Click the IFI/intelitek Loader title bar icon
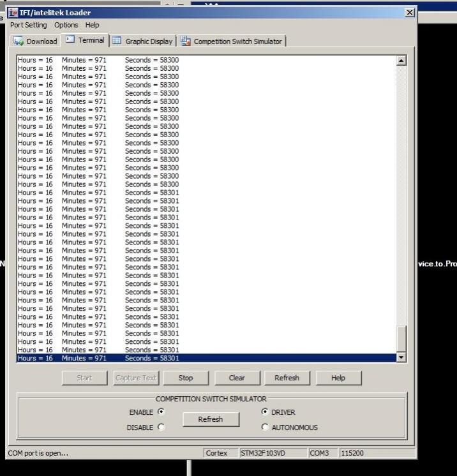Screen dimensions: 457x476 pos(13,13)
